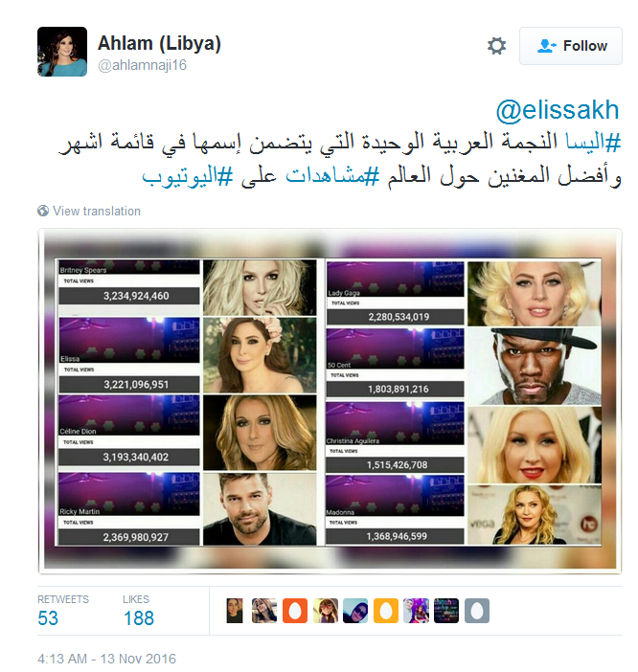Image resolution: width=638 pixels, height=672 pixels.
Task: Open the @ahlamnaji16 handle
Action: click(142, 65)
